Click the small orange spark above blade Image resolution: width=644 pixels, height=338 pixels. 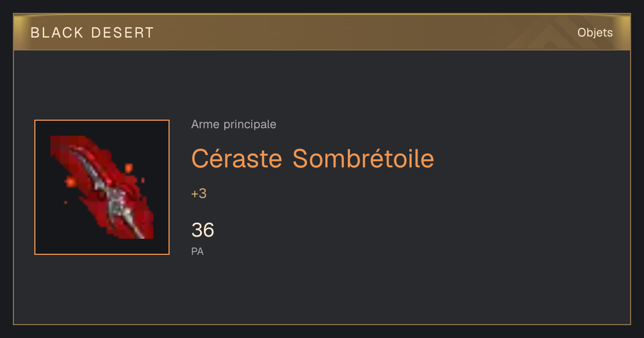(129, 168)
